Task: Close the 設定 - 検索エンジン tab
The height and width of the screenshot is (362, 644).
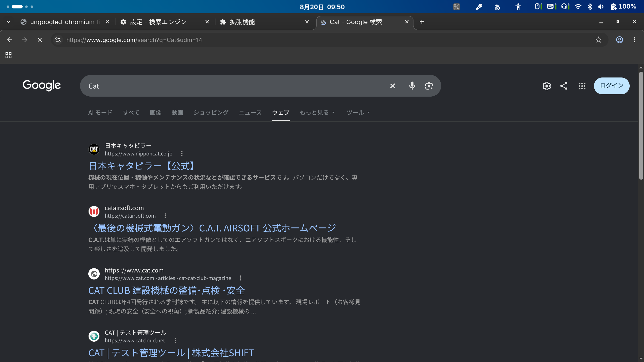Action: point(207,22)
